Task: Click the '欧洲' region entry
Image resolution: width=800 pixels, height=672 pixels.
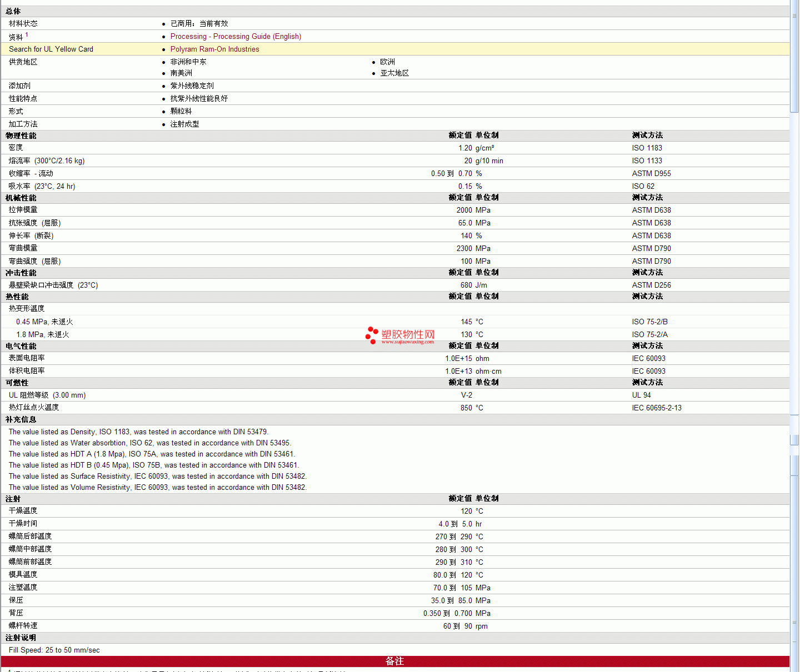Action: tap(387, 62)
